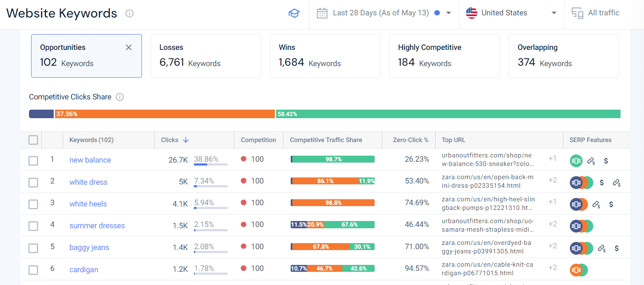Open the cardigan keyword link
644x285 pixels.
[x=84, y=270]
